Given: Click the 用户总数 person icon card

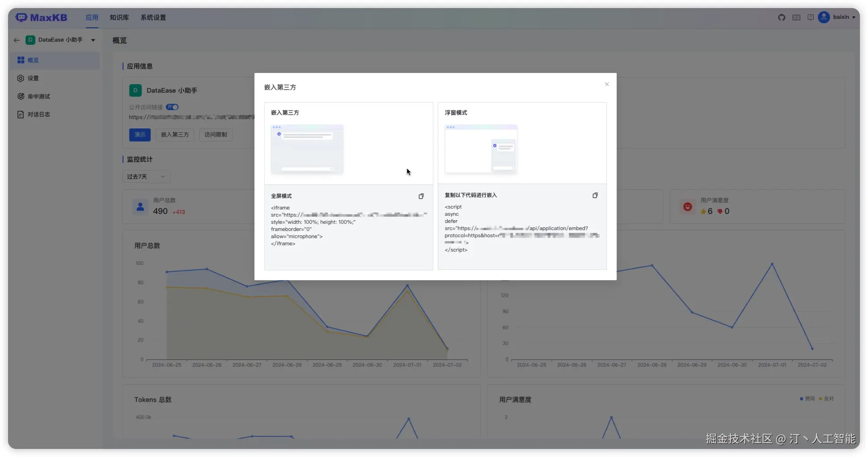Looking at the screenshot, I should [x=140, y=207].
